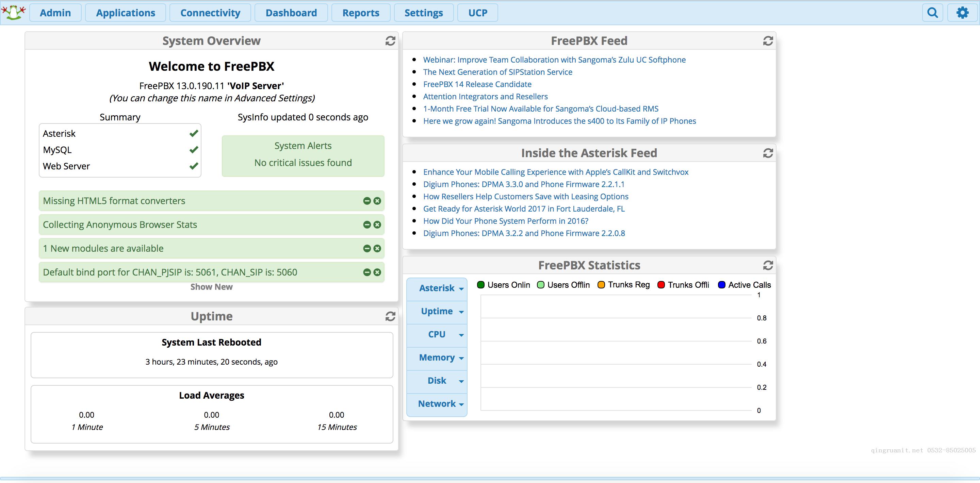Screen dimensions: 980x483
Task: Click the Uptime section refresh icon
Action: click(x=389, y=316)
